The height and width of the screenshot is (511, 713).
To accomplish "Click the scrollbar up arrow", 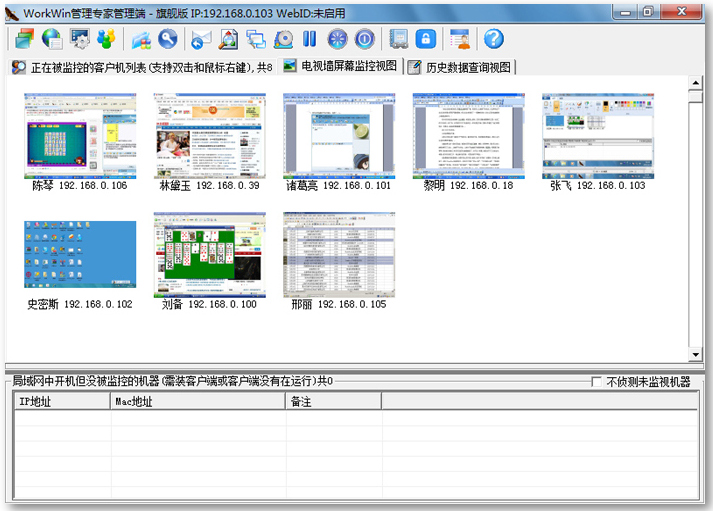I will (x=696, y=83).
